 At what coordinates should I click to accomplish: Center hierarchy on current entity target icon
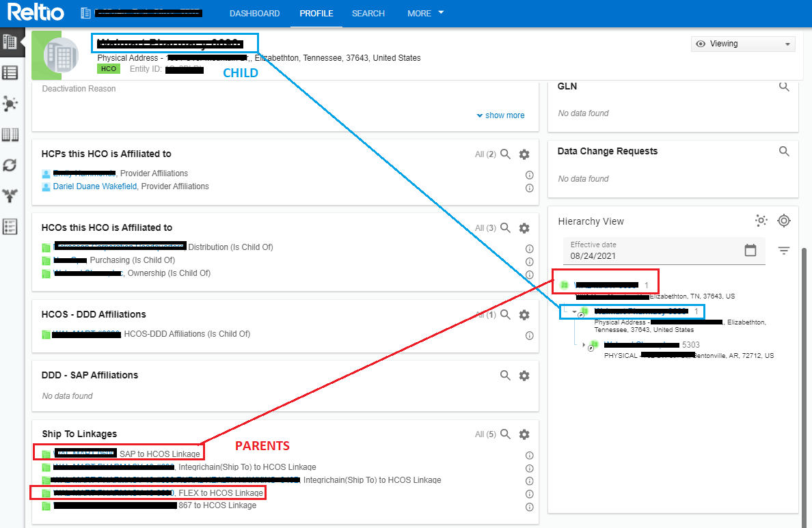(784, 221)
